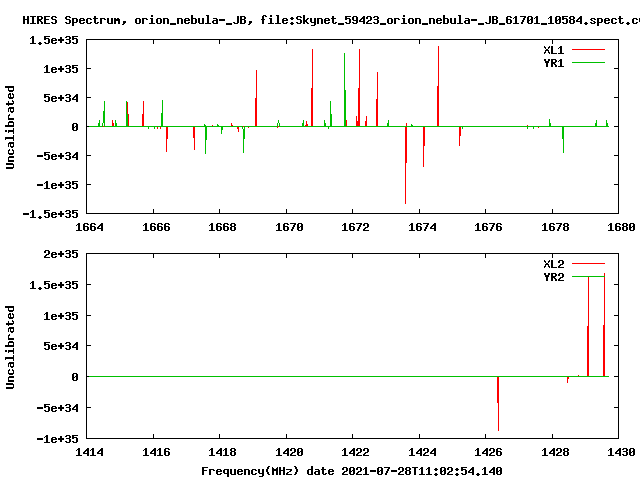Click the negative red spike near 1426.4 MHz
Image resolution: width=640 pixels, height=480 pixels.
[x=498, y=404]
